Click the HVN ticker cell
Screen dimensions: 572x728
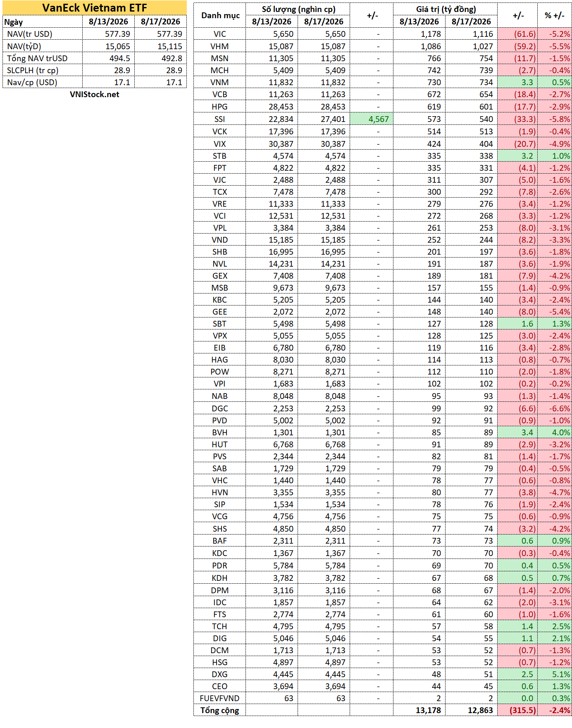point(220,492)
